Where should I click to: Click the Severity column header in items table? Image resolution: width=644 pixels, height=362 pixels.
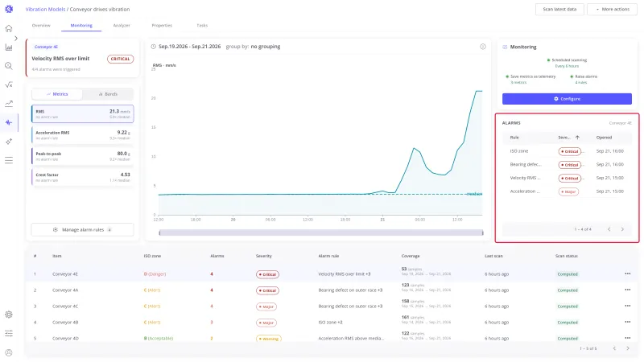264,256
